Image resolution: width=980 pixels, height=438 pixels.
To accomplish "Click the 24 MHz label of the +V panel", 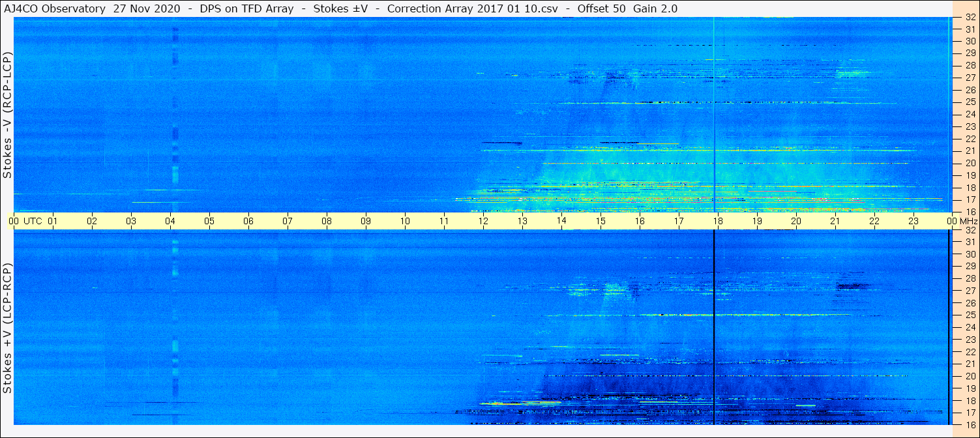I will [970, 327].
